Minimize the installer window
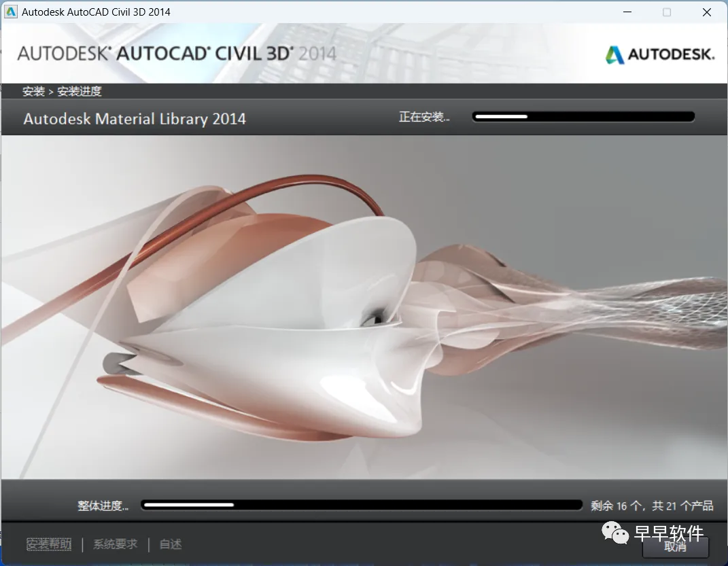728x566 pixels. [x=627, y=12]
